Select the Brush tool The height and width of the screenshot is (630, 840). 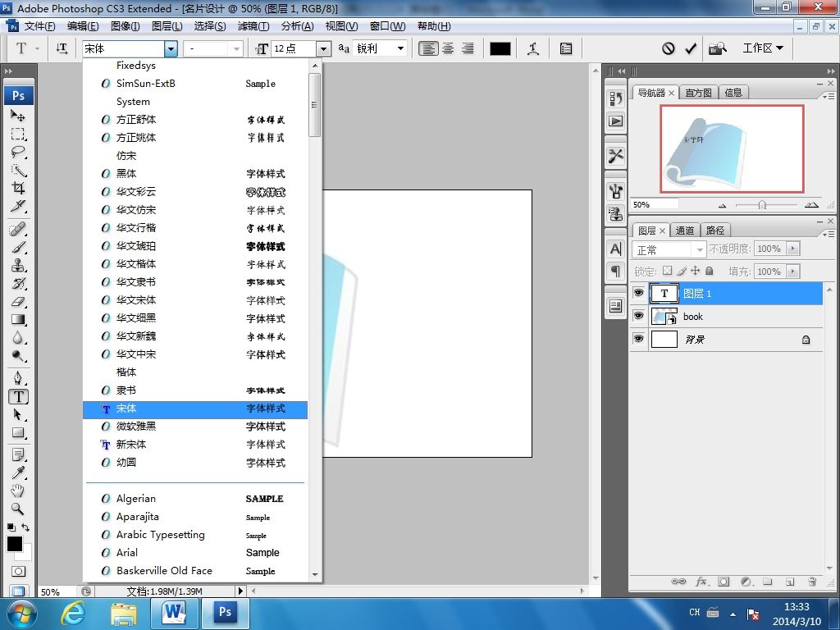(18, 248)
